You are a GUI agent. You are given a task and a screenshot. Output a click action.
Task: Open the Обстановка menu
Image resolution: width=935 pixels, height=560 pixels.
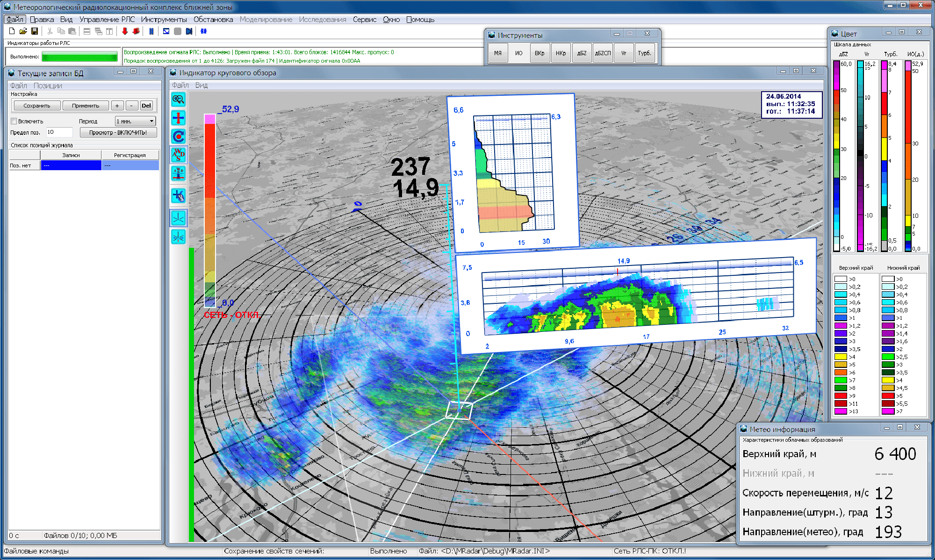(213, 19)
